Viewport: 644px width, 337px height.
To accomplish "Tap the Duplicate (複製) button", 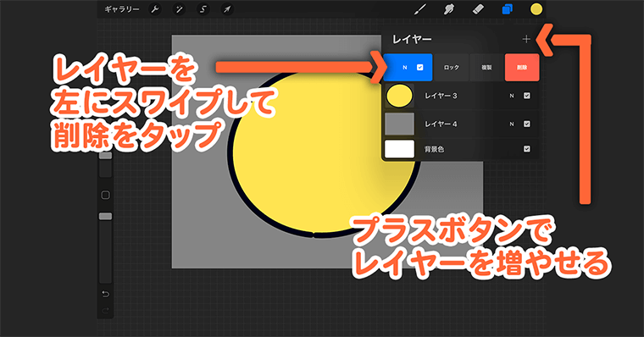I will pos(486,68).
